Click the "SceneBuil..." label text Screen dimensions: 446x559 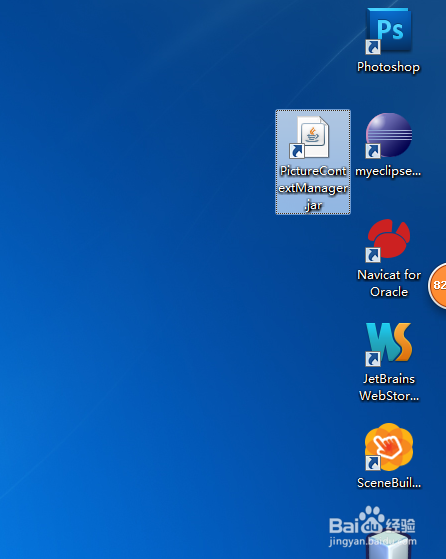click(x=389, y=483)
